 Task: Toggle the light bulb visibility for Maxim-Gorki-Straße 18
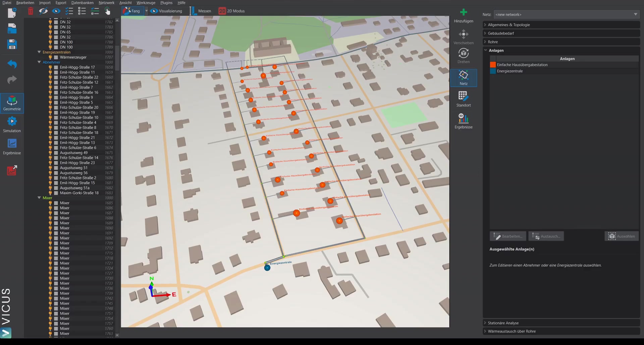pos(50,193)
